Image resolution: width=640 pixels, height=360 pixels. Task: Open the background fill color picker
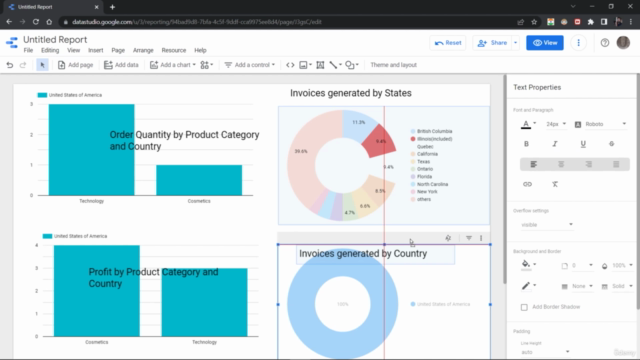[529, 264]
